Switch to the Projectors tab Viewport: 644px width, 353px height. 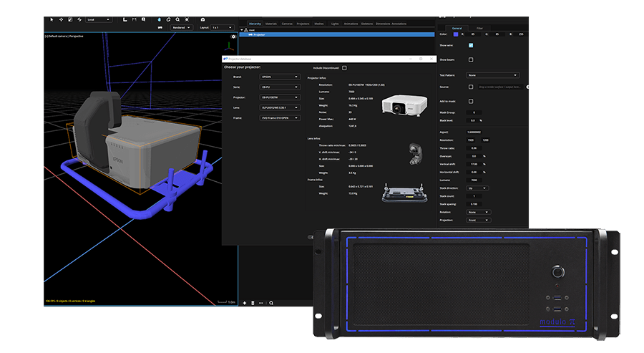point(303,24)
